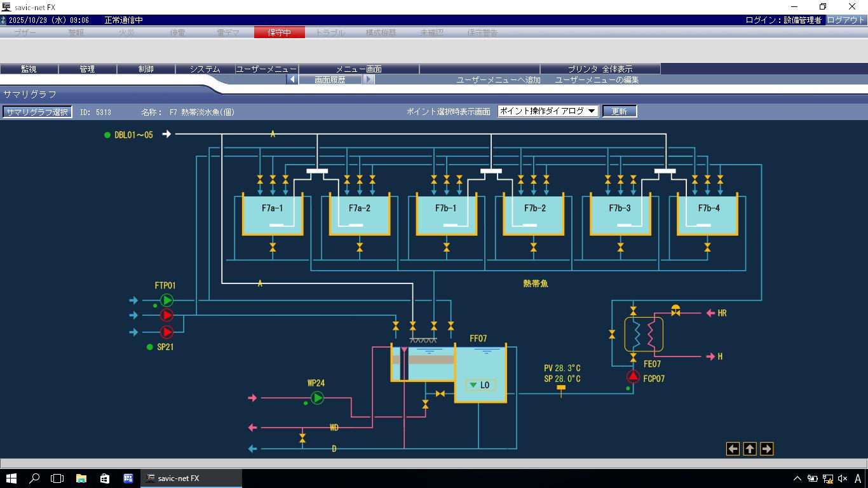Viewport: 868px width, 488px height.
Task: Go forward using the 画面履歴 right arrow
Action: coord(369,79)
